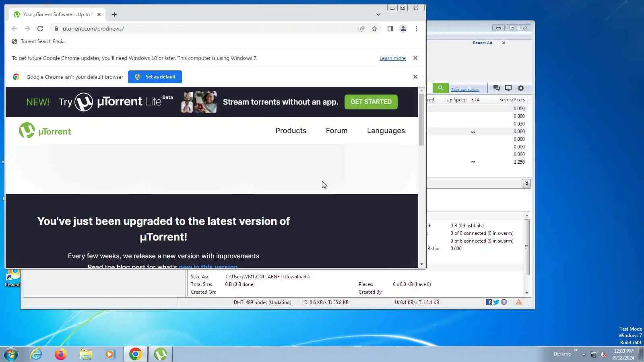This screenshot has height=362, width=644.
Task: Click uTorrent info pane scroll down arrow
Action: click(527, 293)
